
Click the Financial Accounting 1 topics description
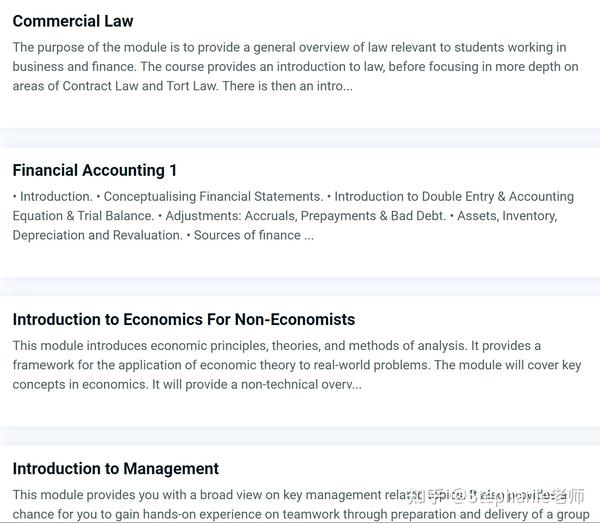coord(293,216)
